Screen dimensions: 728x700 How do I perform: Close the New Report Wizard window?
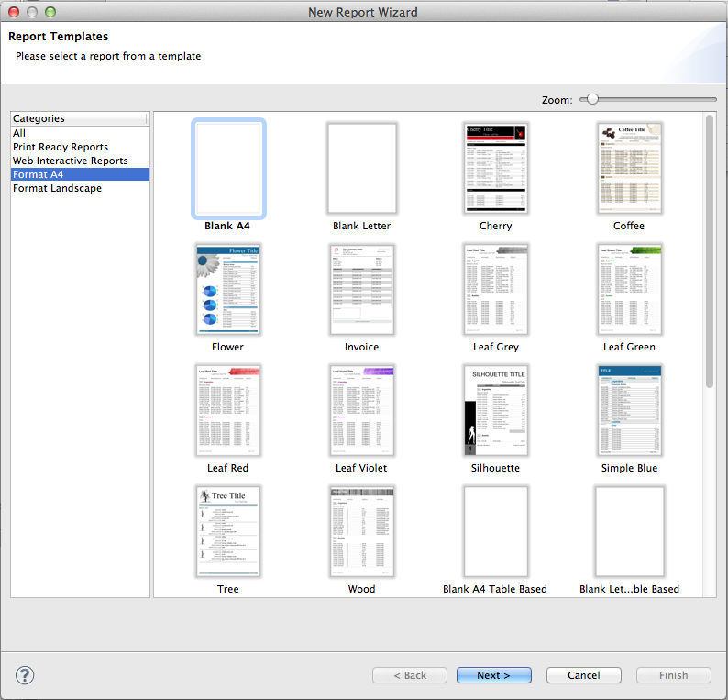(14, 12)
